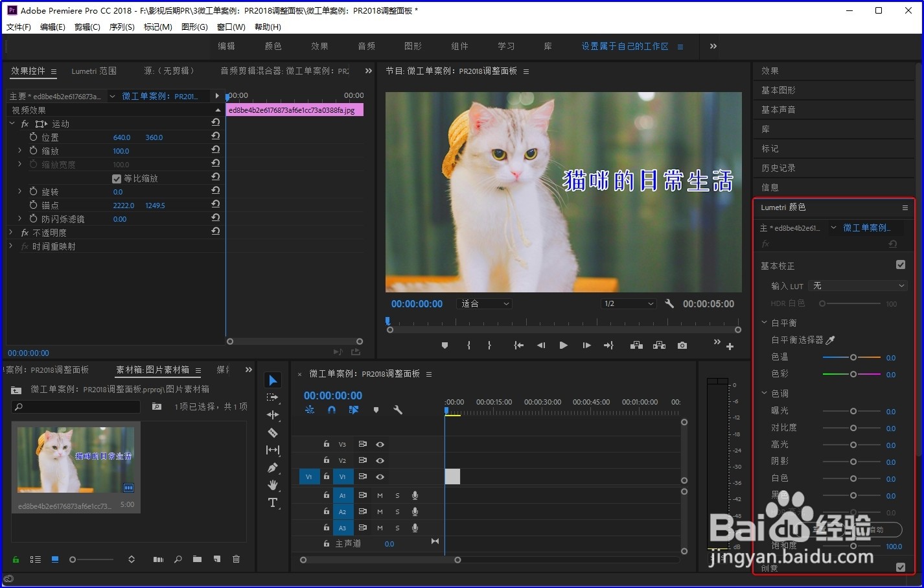Toggle the 基本校正 checkbox
Image resolution: width=924 pixels, height=588 pixels.
point(901,265)
